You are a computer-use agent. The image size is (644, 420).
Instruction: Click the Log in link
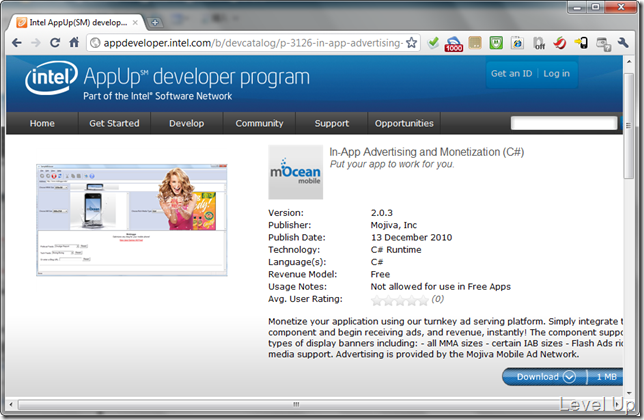557,73
